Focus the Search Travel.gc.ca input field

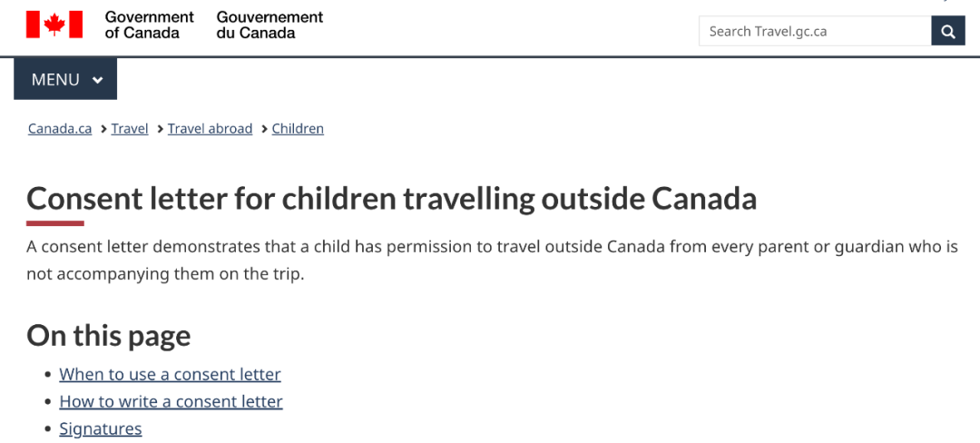[x=815, y=31]
